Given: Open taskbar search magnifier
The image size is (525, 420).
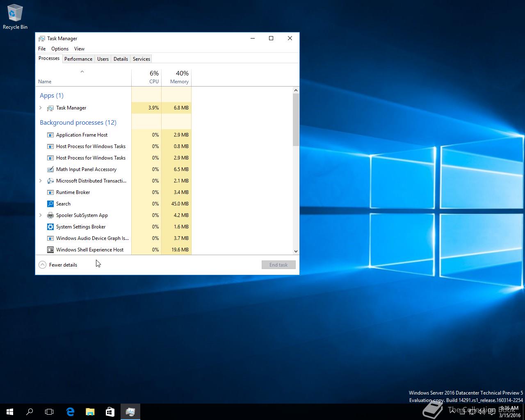Looking at the screenshot, I should coord(30,412).
